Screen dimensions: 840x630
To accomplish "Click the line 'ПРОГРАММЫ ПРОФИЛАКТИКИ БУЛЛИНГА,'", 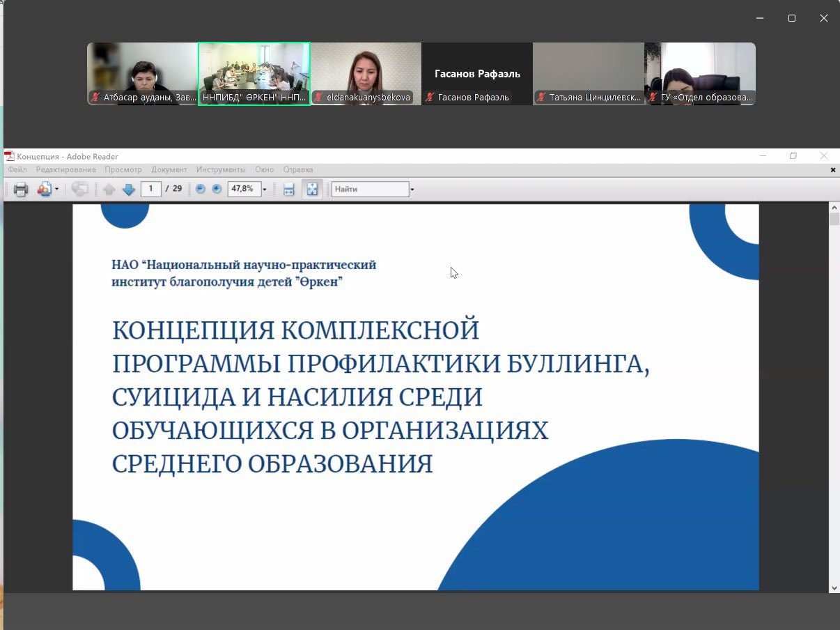I will [x=381, y=364].
